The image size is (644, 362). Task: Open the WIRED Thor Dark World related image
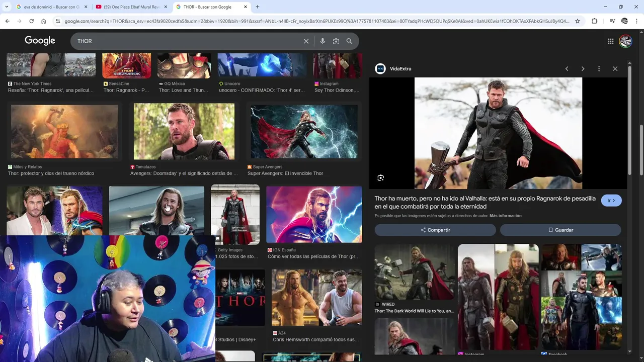pos(415,271)
